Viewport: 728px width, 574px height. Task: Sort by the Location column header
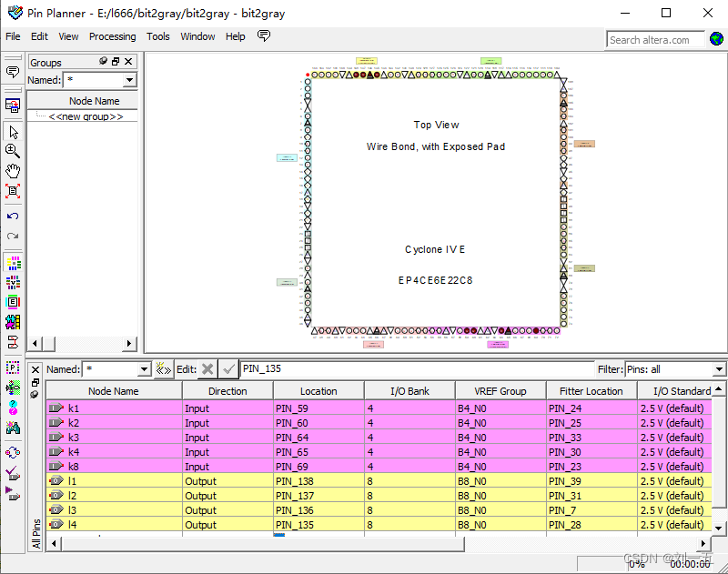[x=318, y=391]
